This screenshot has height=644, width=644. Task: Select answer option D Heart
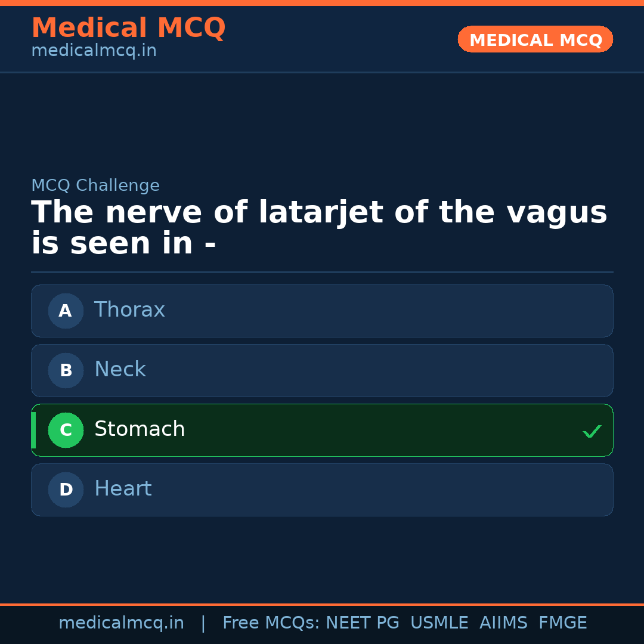pyautogui.click(x=322, y=490)
